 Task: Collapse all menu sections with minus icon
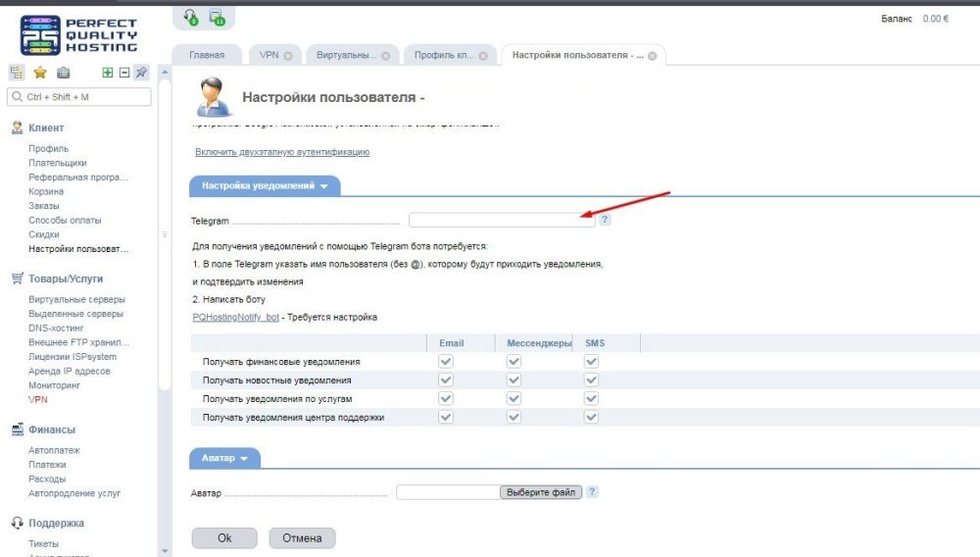pos(124,73)
